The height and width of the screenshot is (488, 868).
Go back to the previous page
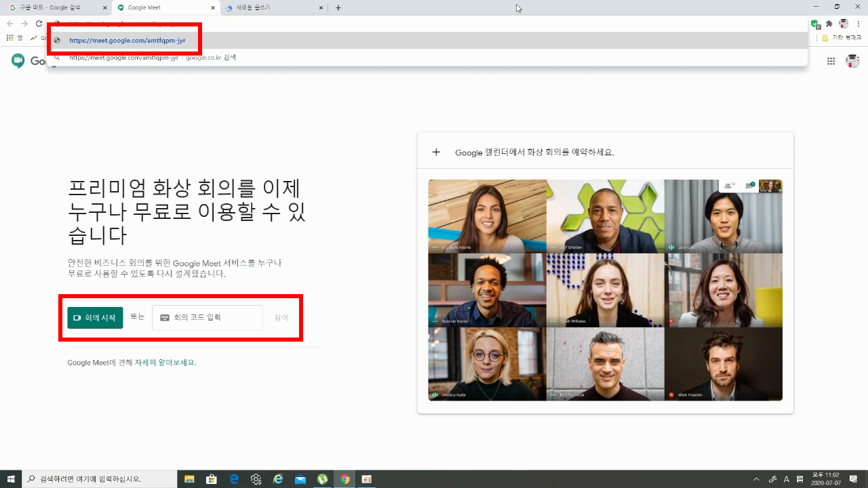pos(10,23)
